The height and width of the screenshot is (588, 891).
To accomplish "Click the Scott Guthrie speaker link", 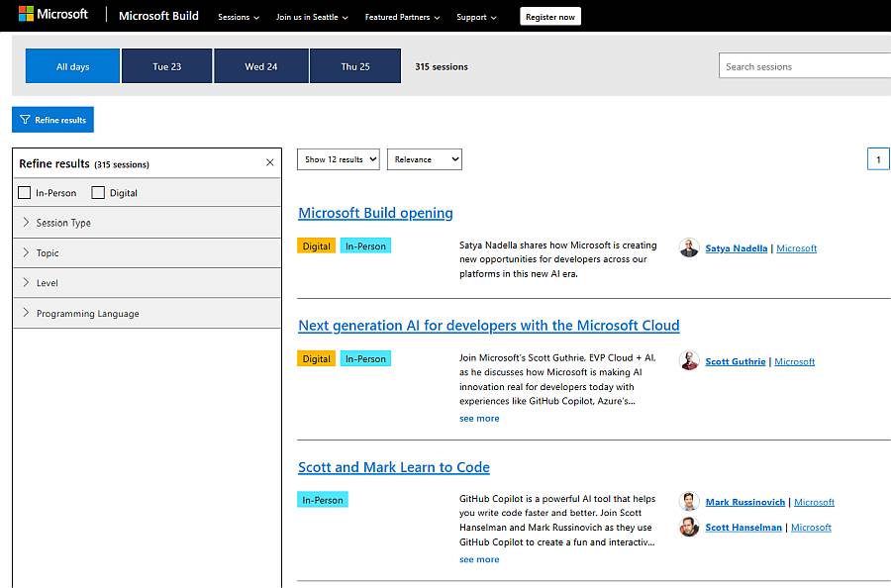I will click(736, 361).
